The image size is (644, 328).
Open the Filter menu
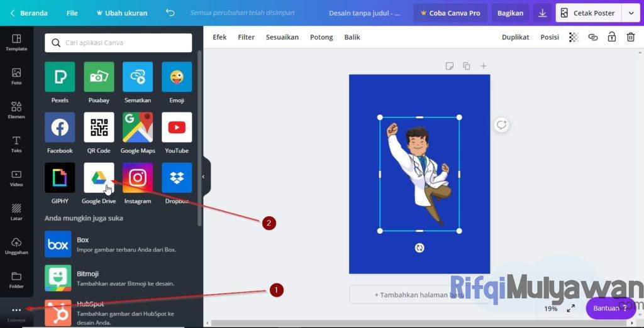247,37
